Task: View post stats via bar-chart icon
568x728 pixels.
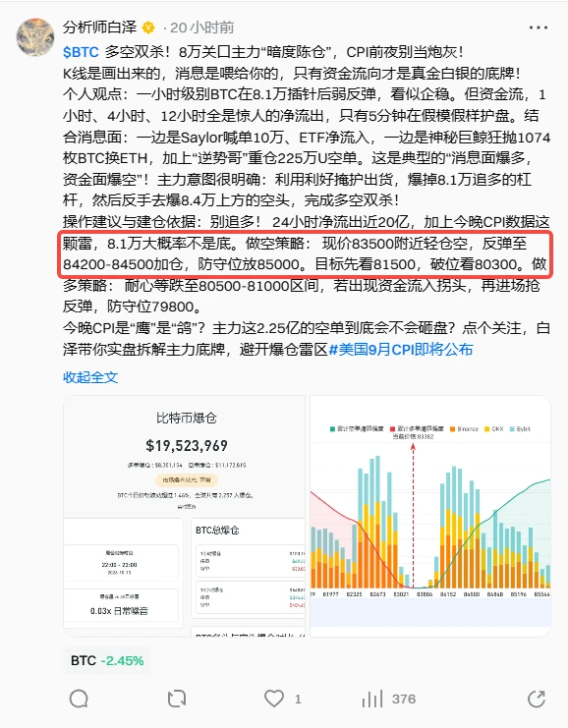Action: [x=372, y=699]
